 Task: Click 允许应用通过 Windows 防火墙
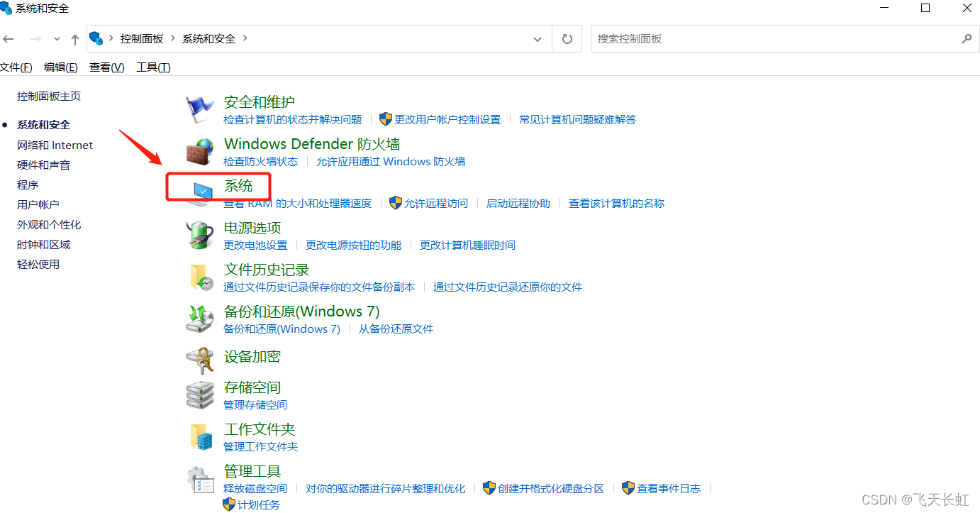click(391, 161)
